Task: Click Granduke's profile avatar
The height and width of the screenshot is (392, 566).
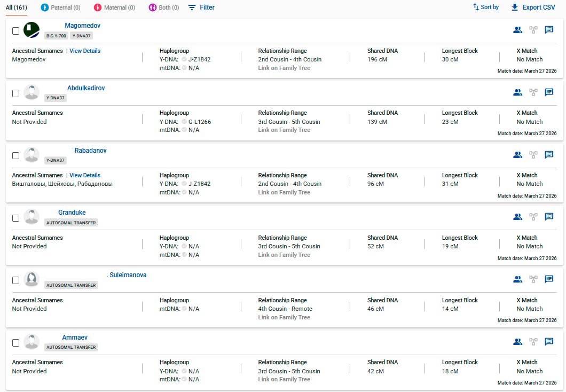Action: (x=32, y=217)
